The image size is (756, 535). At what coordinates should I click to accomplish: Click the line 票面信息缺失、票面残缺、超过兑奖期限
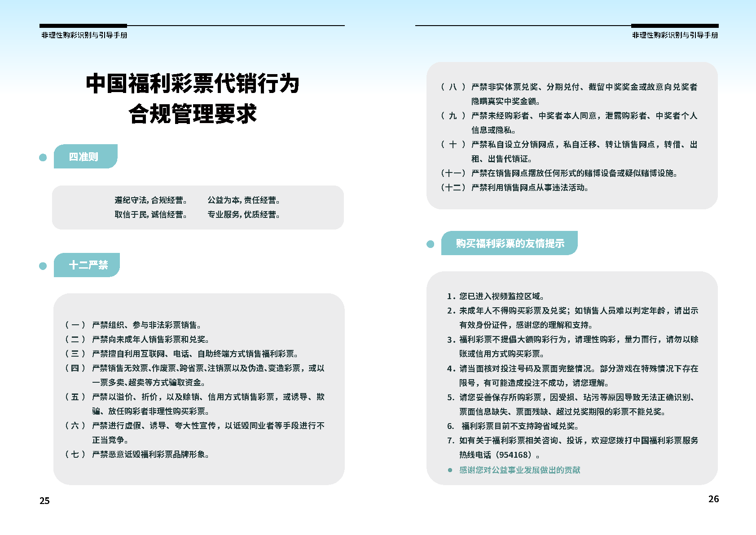pyautogui.click(x=562, y=411)
